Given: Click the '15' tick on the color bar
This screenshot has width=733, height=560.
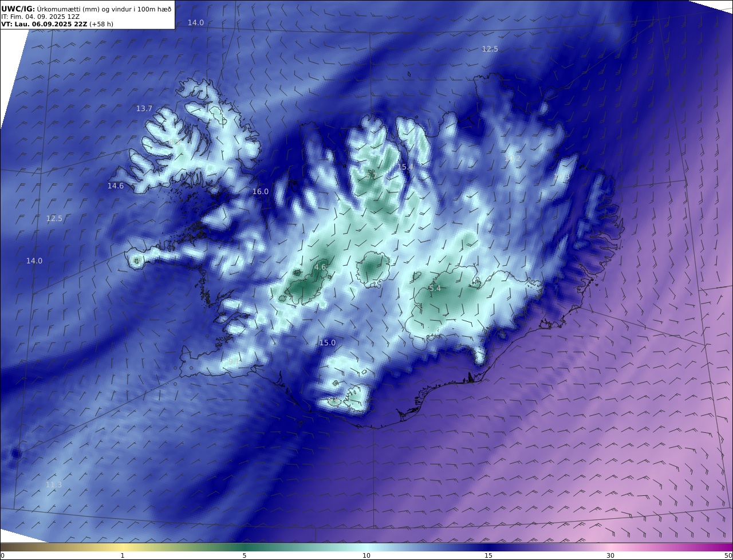Looking at the screenshot, I should click(x=488, y=555).
